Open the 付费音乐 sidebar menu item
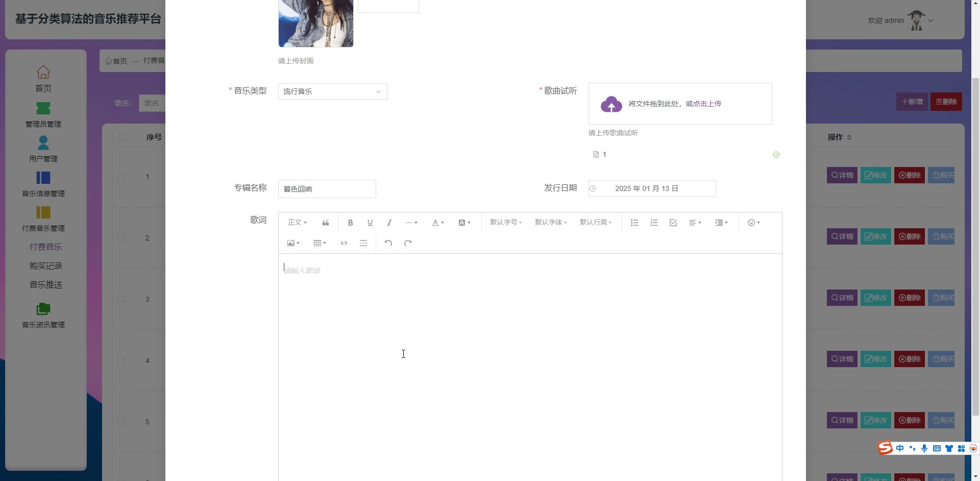This screenshot has width=980, height=481. 46,247
